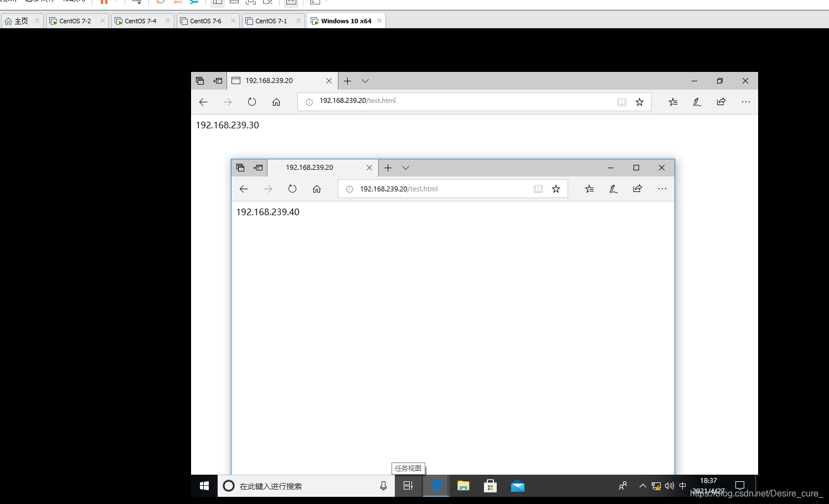Close the 192.168.239.20 tab in front Edge window

[x=369, y=168]
